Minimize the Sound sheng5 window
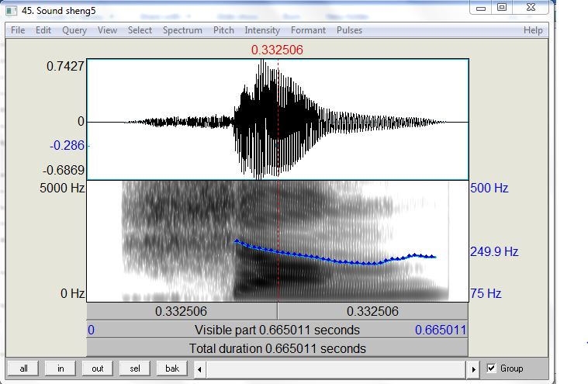Screen dimensions: 588x384 (481, 7)
